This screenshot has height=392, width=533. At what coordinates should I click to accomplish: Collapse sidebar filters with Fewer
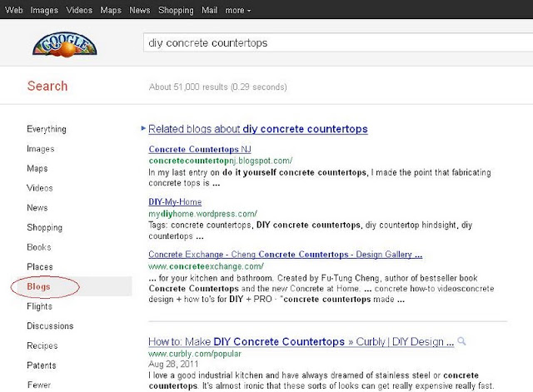coord(39,385)
